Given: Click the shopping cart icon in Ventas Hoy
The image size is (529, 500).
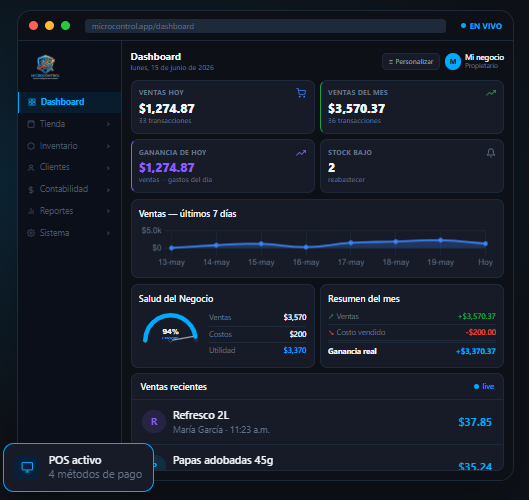Looking at the screenshot, I should tap(301, 93).
